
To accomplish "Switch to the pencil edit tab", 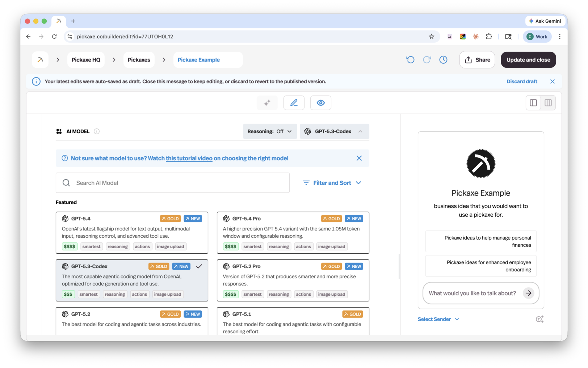I will (294, 103).
